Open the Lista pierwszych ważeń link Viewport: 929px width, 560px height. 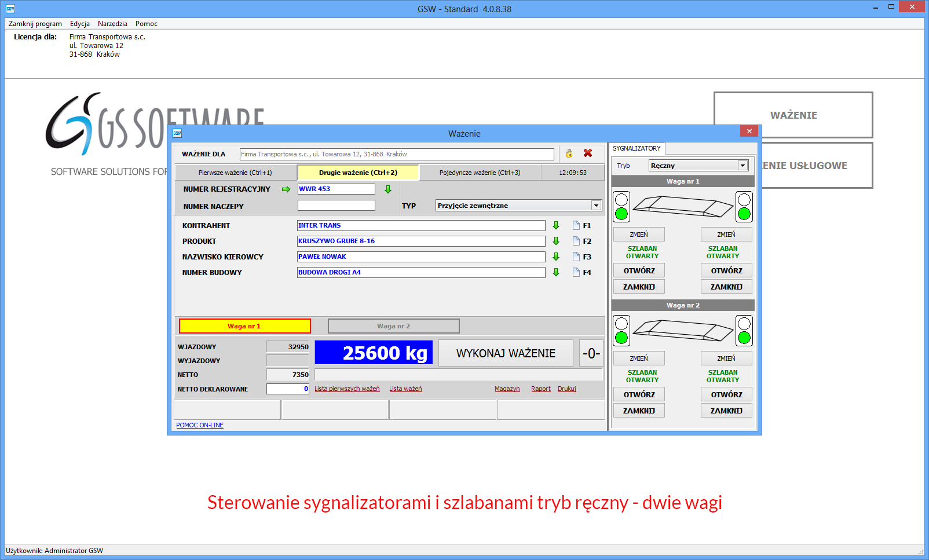(347, 389)
